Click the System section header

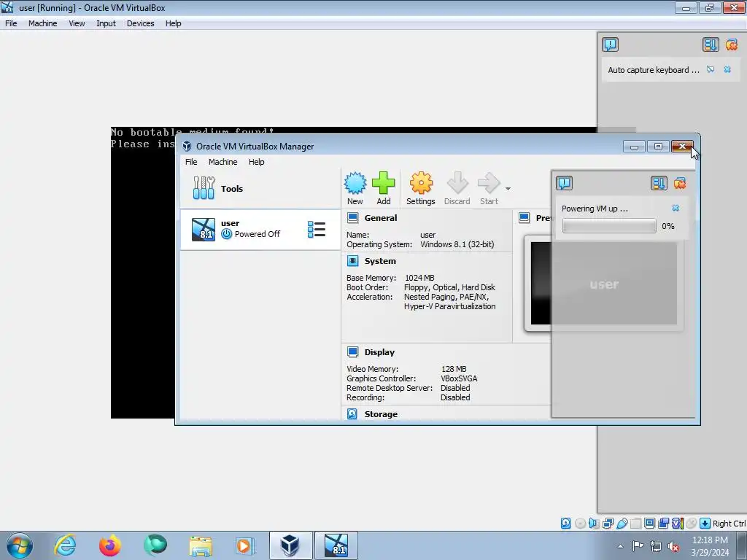[x=380, y=261]
